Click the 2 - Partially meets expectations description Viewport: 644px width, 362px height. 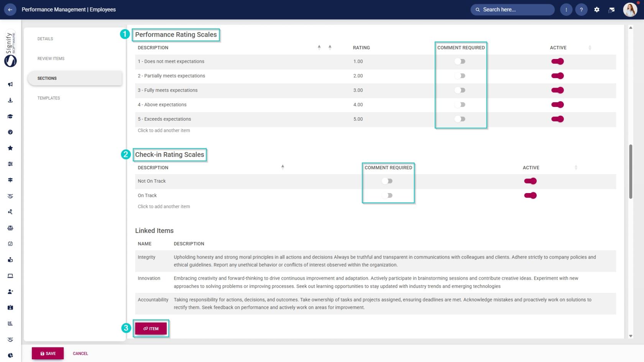pos(171,76)
